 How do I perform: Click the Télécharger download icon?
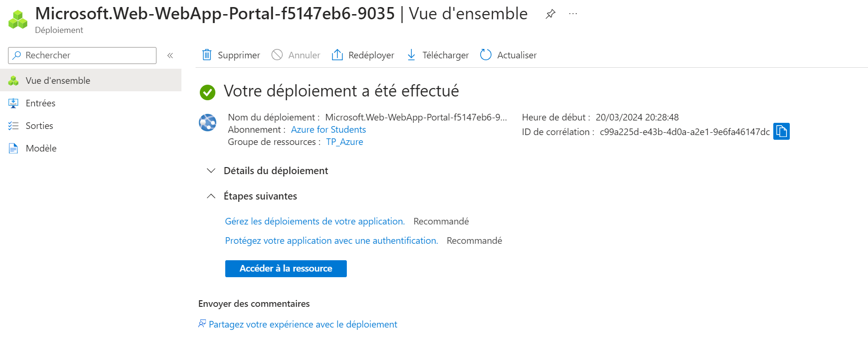click(x=411, y=55)
